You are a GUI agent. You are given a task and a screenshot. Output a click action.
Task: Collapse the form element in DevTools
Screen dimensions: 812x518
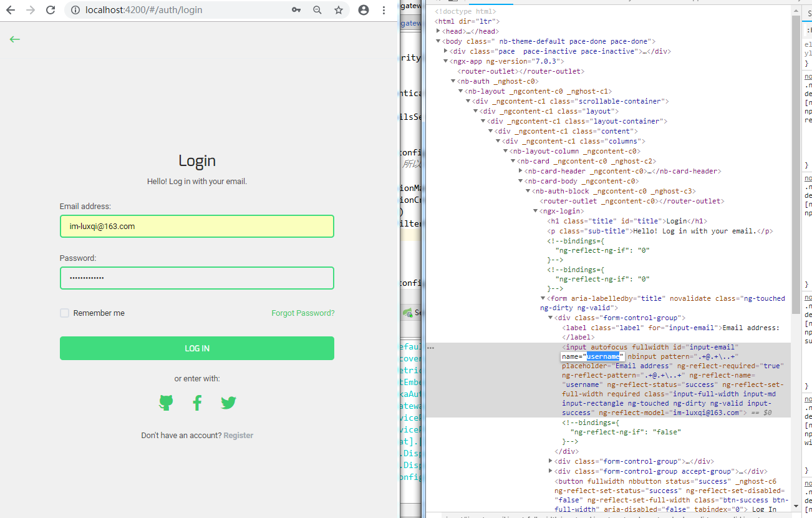542,298
